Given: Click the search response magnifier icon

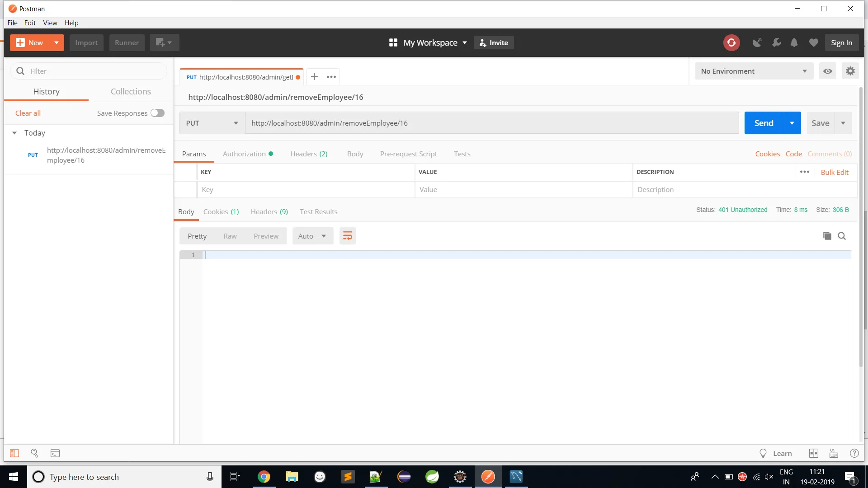Looking at the screenshot, I should click(842, 236).
